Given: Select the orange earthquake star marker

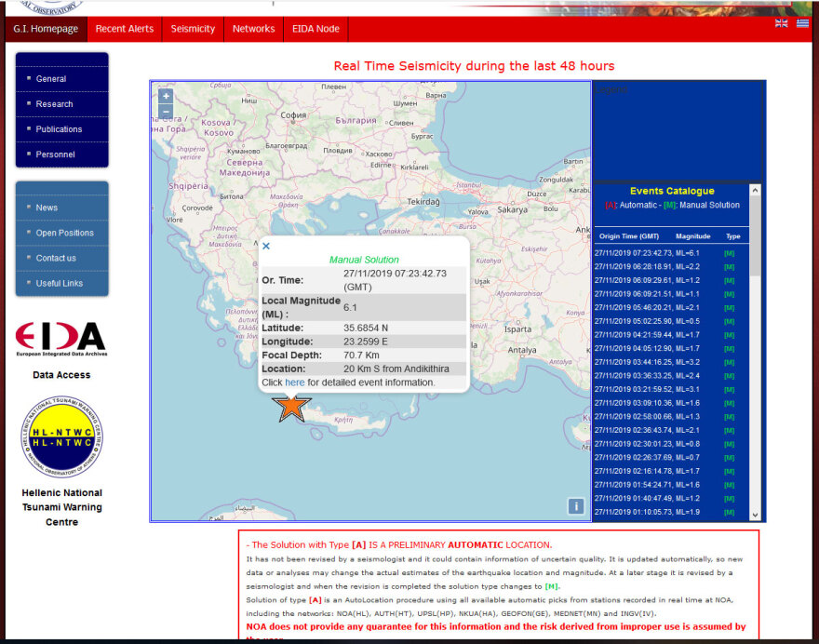Looking at the screenshot, I should tap(289, 407).
